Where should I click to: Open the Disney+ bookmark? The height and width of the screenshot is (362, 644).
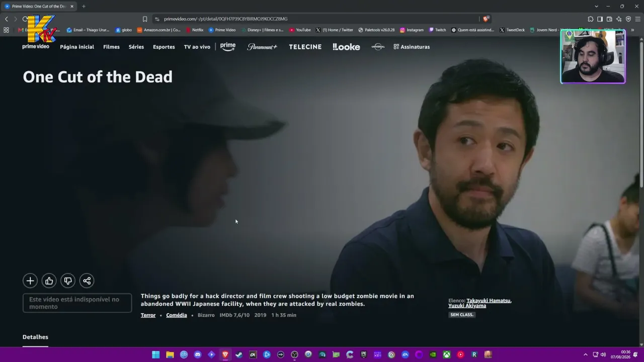(x=262, y=30)
